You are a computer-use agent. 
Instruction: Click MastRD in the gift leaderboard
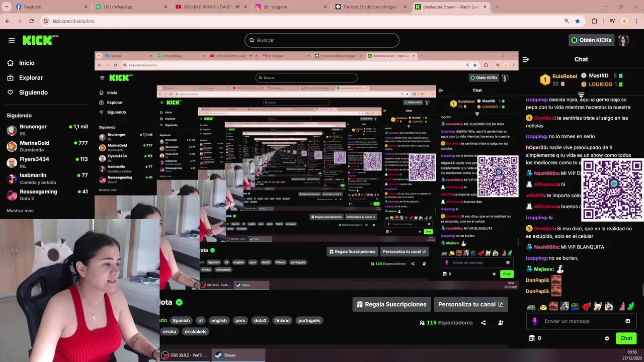[x=598, y=76]
